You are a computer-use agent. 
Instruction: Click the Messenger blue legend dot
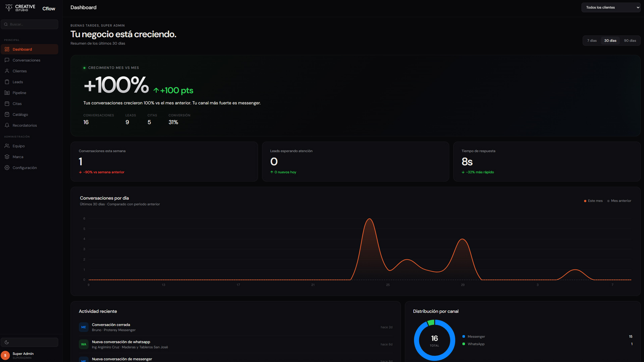pyautogui.click(x=464, y=337)
